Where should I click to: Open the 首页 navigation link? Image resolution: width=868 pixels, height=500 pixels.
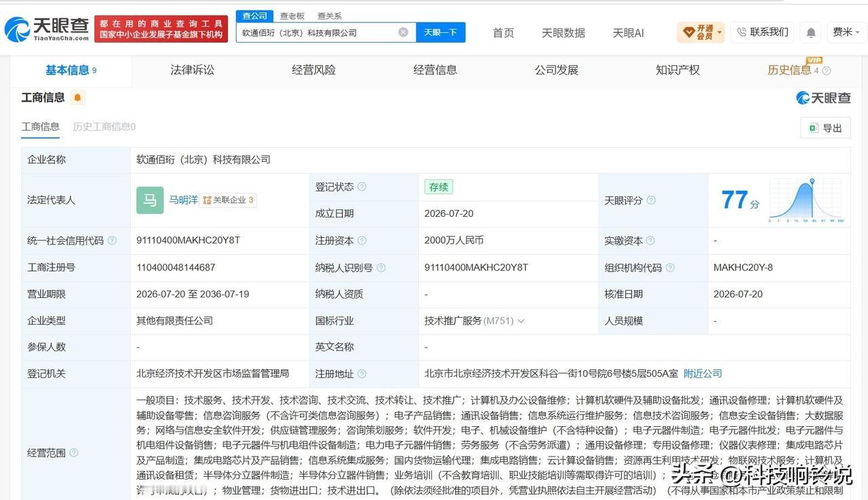(x=503, y=33)
